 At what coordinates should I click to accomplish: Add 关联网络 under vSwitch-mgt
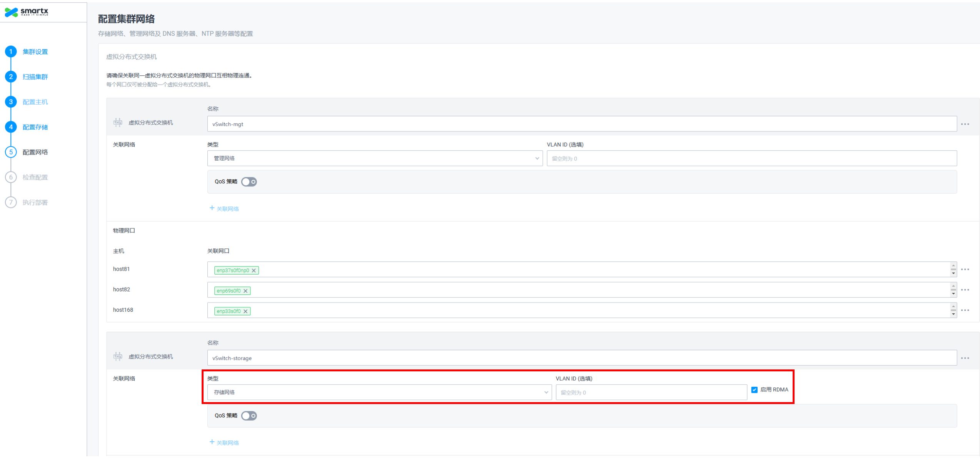coord(224,209)
